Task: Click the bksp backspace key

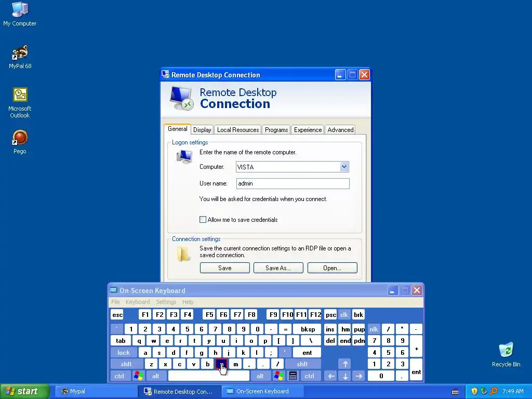Action: 308,329
